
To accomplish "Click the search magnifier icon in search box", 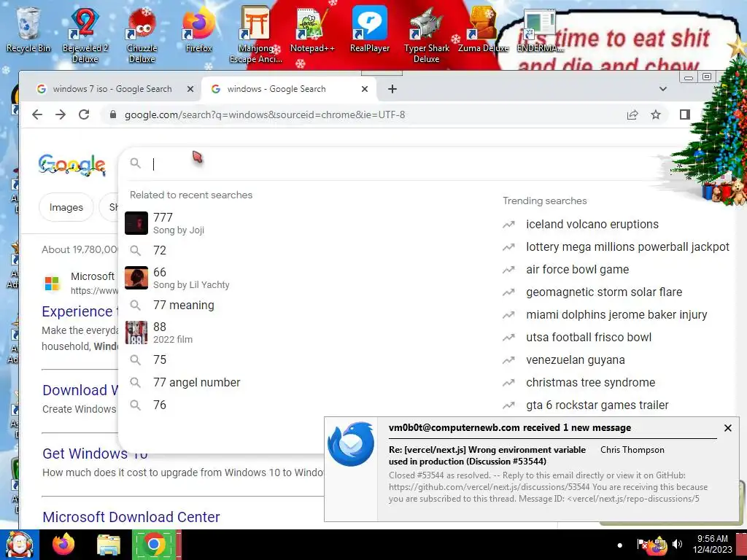I will click(135, 163).
